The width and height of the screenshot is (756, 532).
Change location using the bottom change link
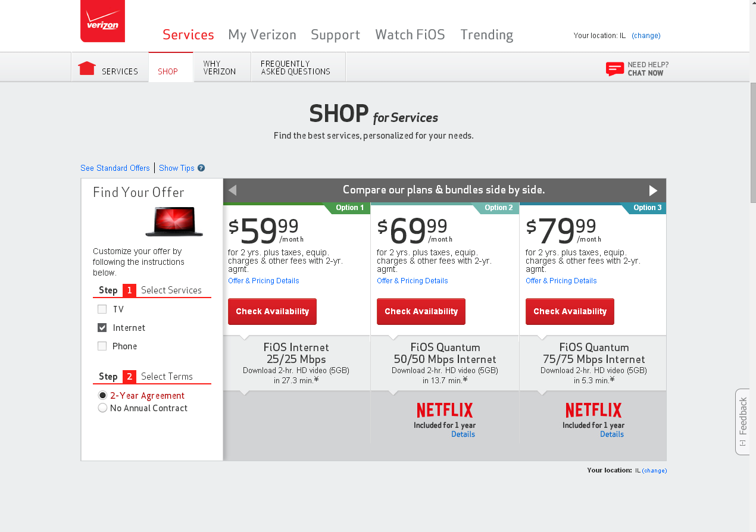click(x=654, y=471)
